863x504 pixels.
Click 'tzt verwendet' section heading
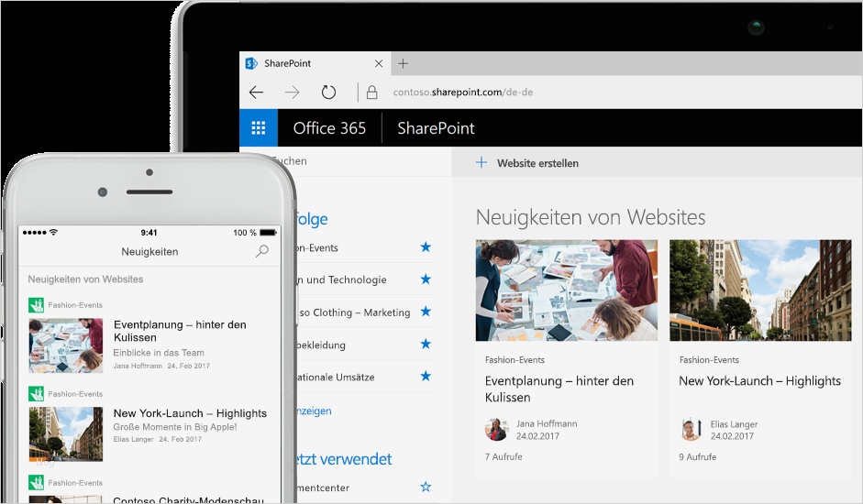point(344,459)
